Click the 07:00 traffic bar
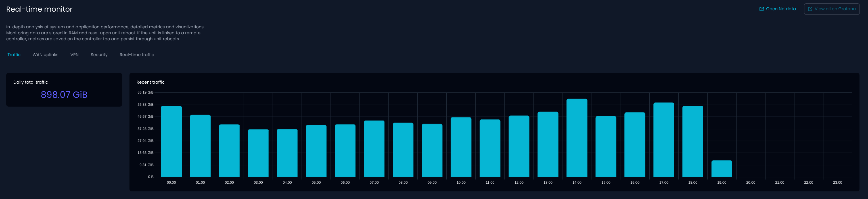868x199 pixels. [374, 149]
